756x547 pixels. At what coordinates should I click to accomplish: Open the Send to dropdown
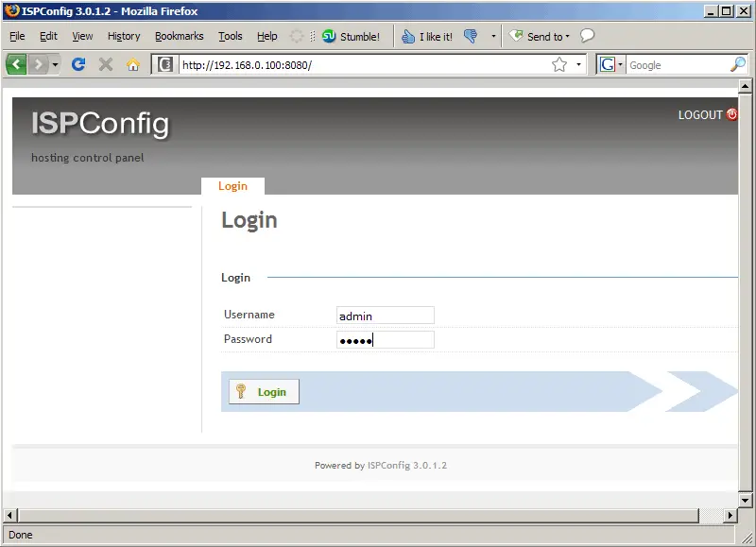(539, 37)
